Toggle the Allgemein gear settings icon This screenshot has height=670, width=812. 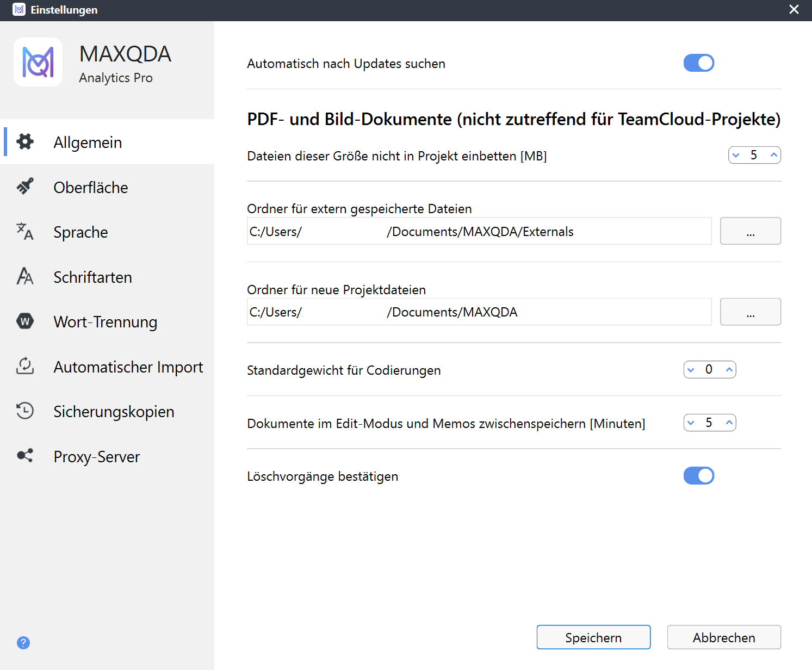point(25,141)
